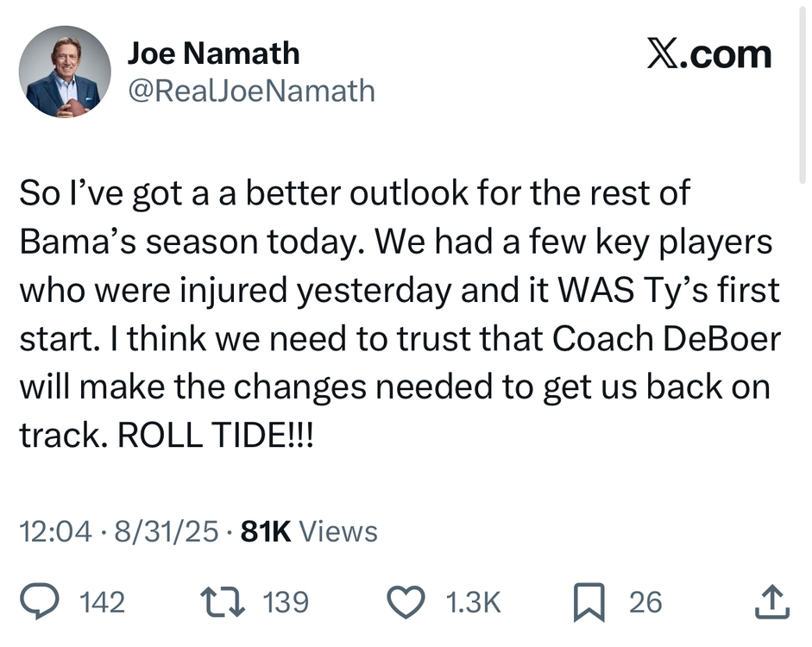This screenshot has width=812, height=647.
Task: Click the tweet's opening line about Bama's outlook
Action: pyautogui.click(x=354, y=192)
